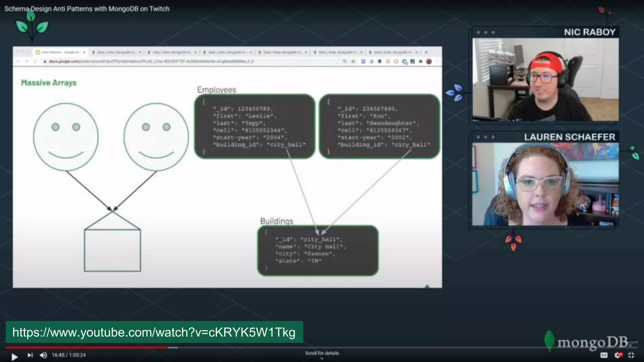Viewport: 644px width, 362px height.
Task: Click the Massive Arrays slide heading
Action: [x=49, y=83]
